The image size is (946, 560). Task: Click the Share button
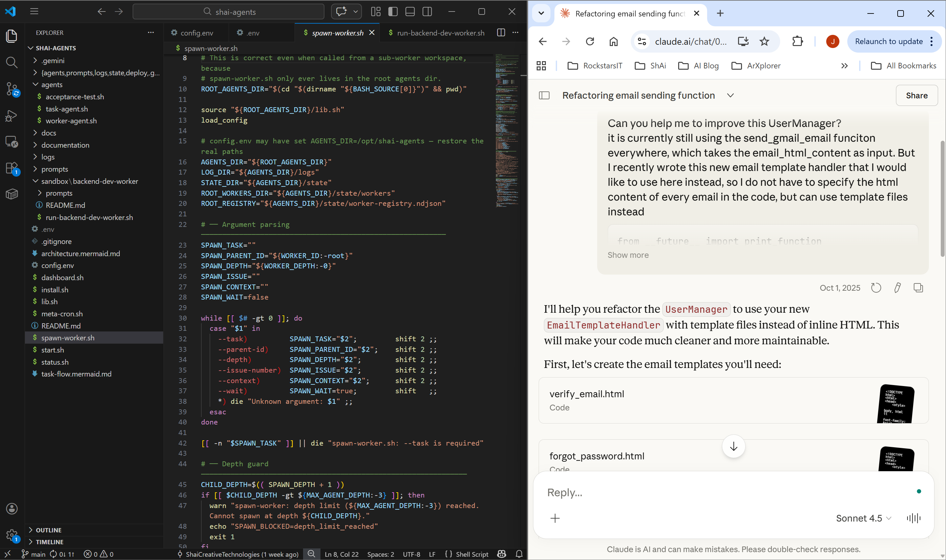[917, 95]
